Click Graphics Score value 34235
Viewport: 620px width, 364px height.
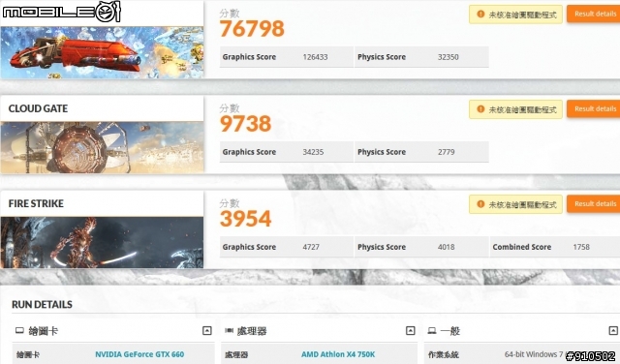pos(313,152)
